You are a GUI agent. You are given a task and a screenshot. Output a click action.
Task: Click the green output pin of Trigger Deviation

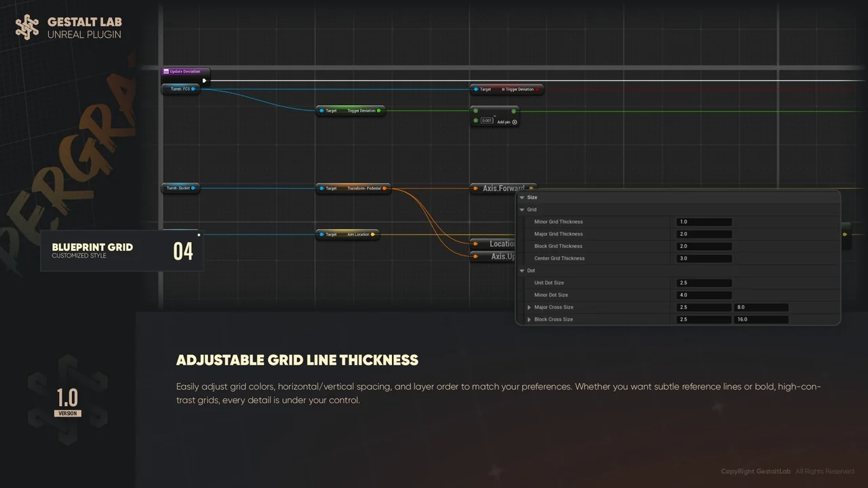tap(379, 110)
